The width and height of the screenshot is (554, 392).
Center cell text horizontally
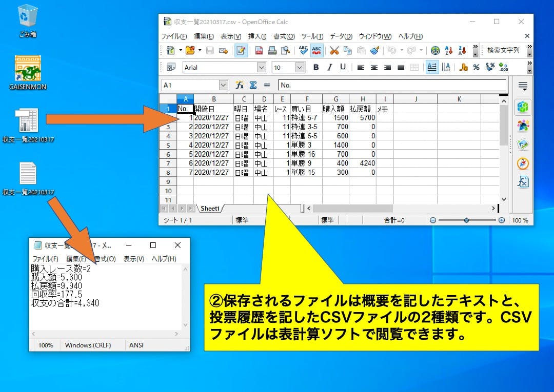point(374,67)
